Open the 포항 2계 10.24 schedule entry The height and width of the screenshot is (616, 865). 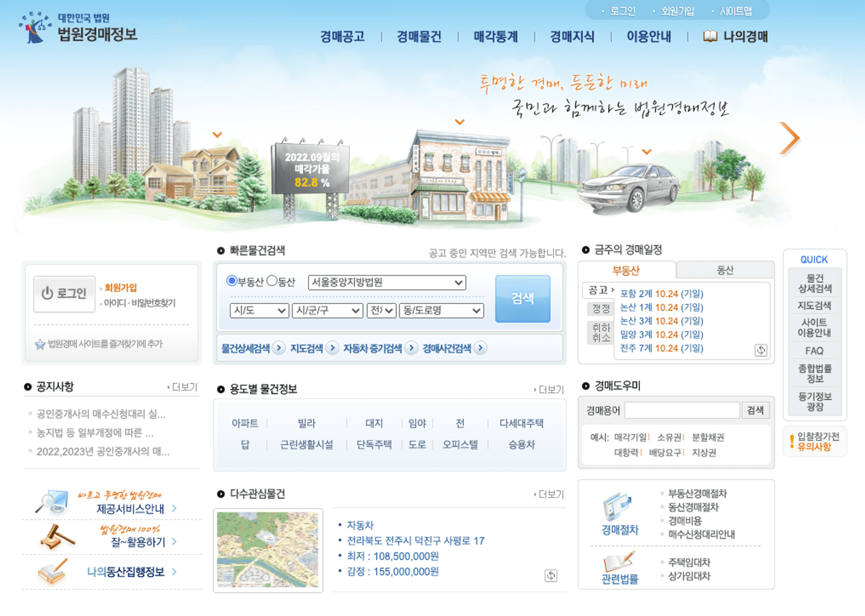click(662, 294)
